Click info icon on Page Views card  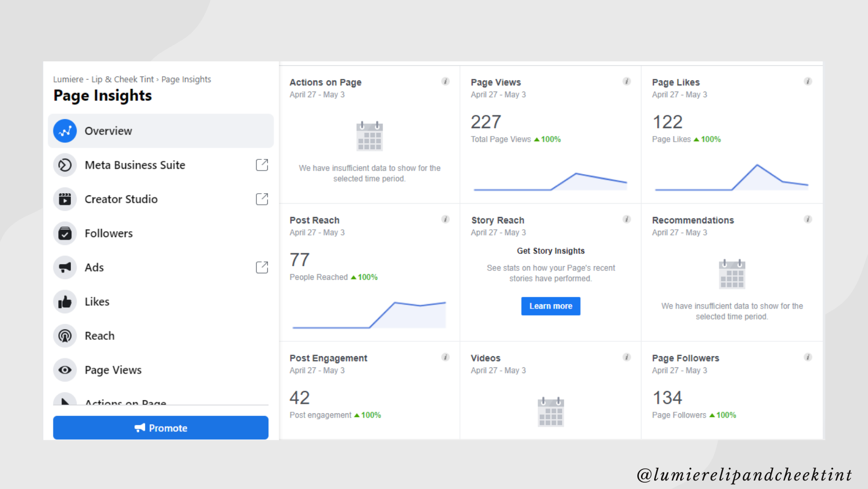click(x=627, y=81)
